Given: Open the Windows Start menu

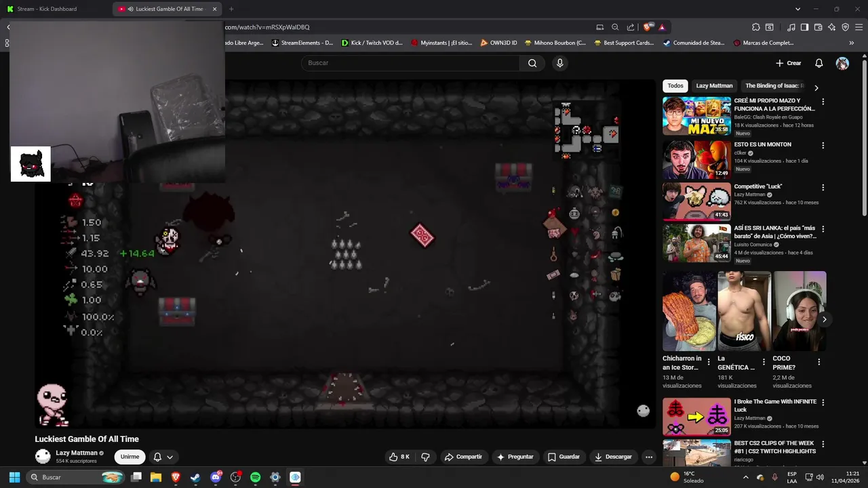Looking at the screenshot, I should 14,477.
